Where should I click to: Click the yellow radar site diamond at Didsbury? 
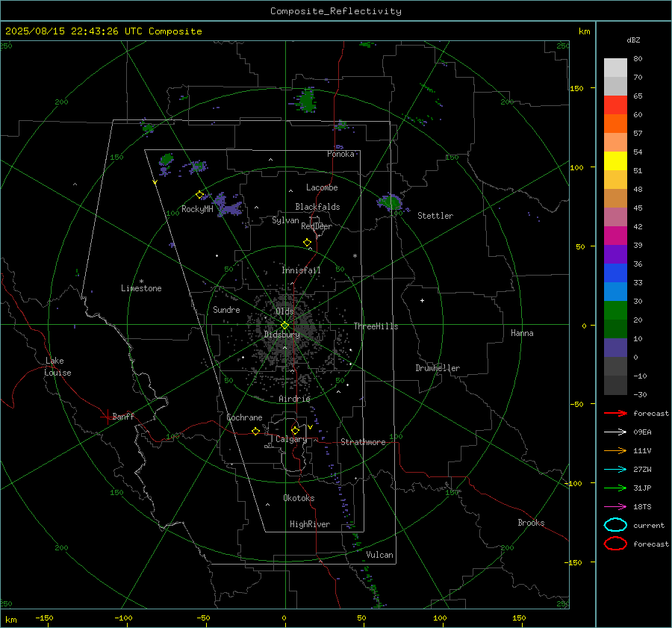(x=284, y=326)
